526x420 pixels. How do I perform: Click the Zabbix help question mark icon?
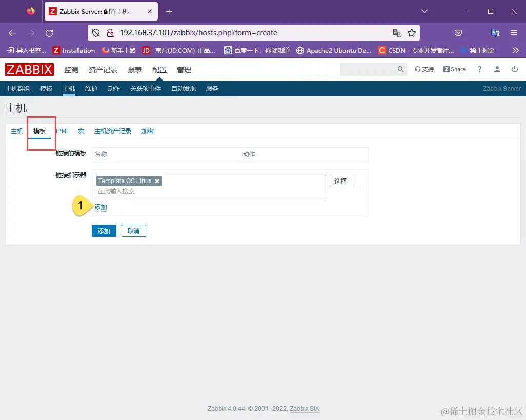pos(479,69)
